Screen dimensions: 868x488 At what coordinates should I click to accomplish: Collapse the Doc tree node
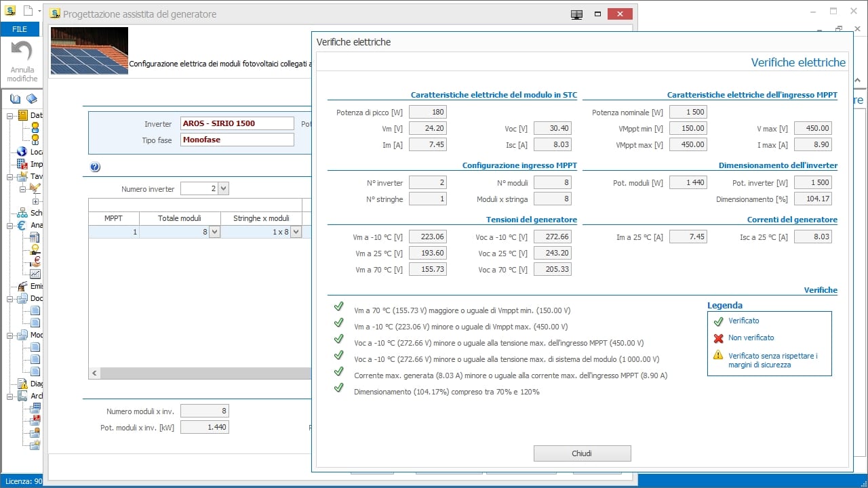pyautogui.click(x=10, y=298)
